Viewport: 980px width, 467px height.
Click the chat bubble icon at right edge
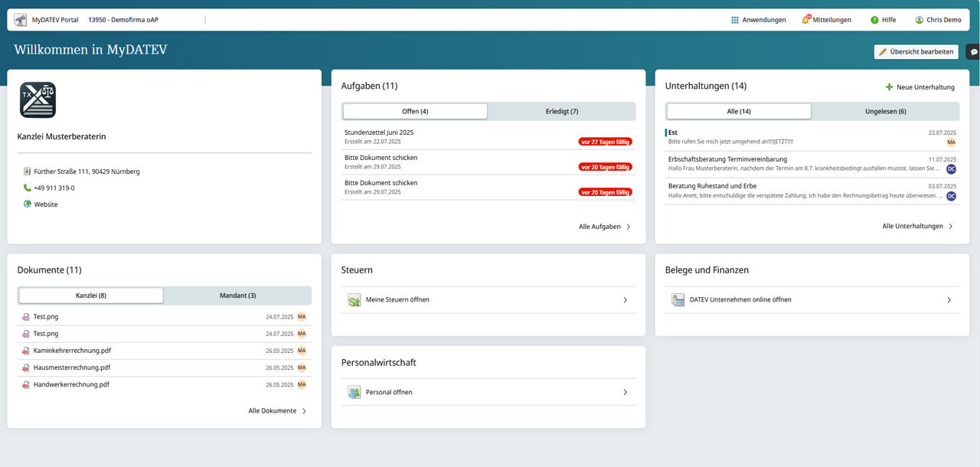[974, 52]
